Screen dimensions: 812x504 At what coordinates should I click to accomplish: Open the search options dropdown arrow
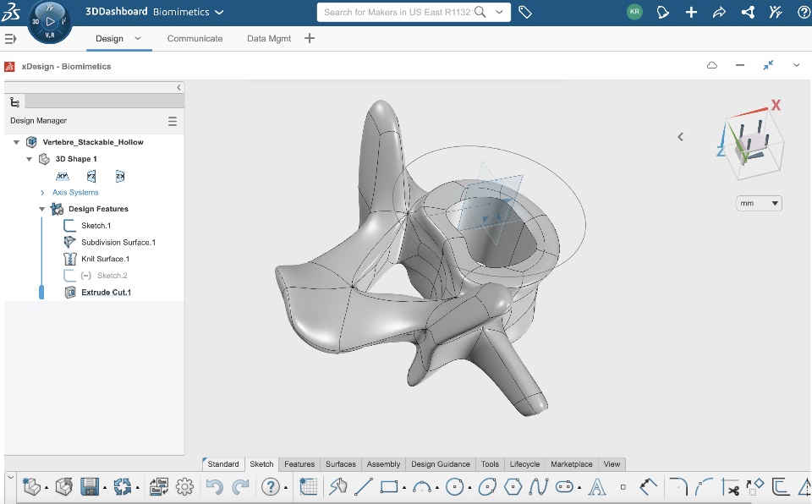click(x=499, y=12)
